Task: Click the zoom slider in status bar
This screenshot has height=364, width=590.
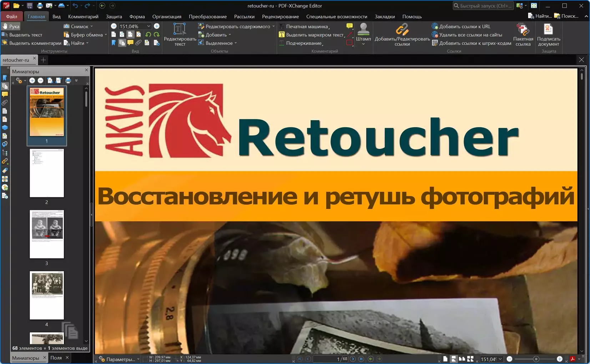Action: [x=536, y=359]
